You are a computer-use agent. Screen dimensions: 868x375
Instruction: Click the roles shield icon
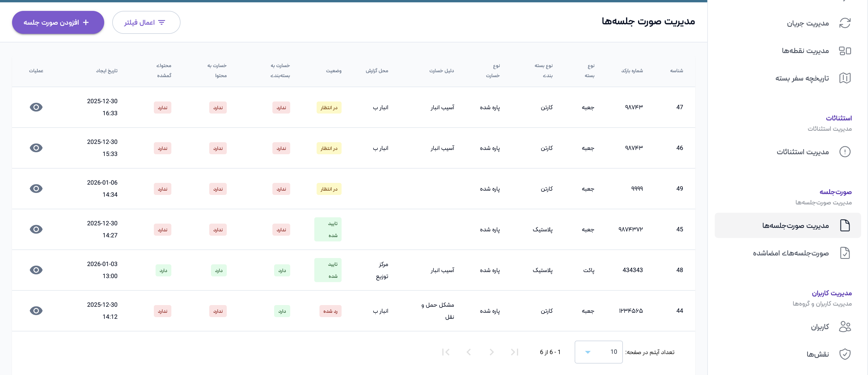point(844,354)
